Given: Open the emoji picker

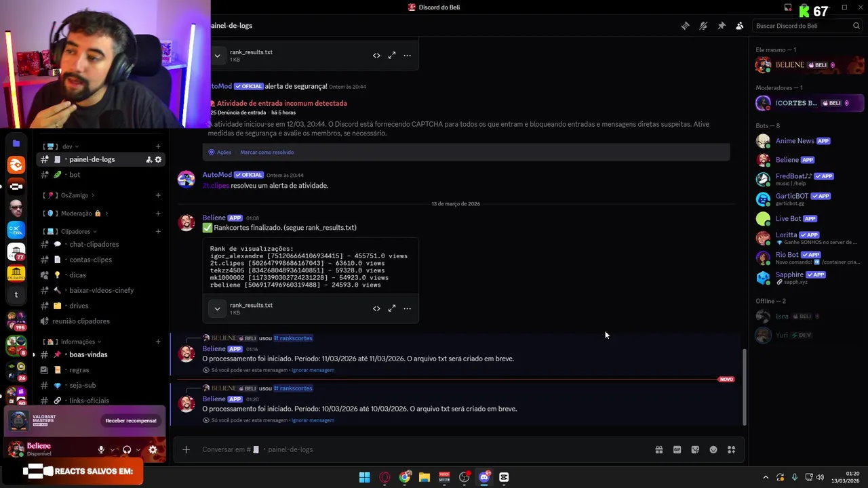Looking at the screenshot, I should coord(713,449).
